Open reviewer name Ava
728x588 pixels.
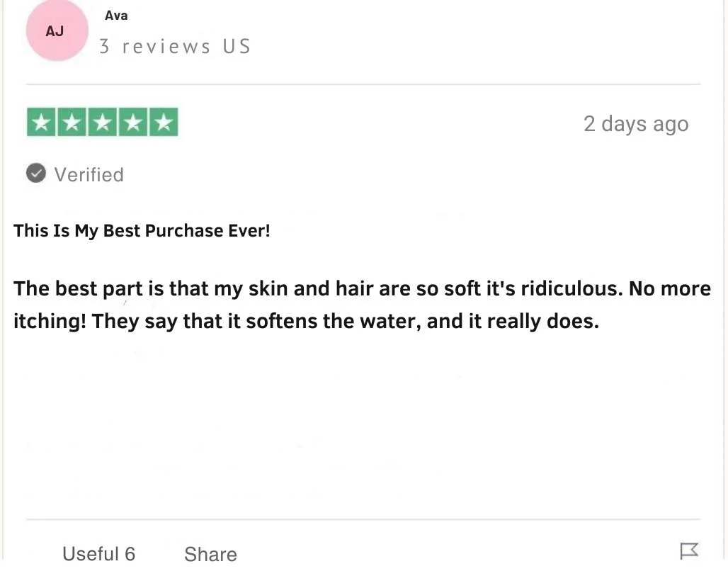[116, 16]
